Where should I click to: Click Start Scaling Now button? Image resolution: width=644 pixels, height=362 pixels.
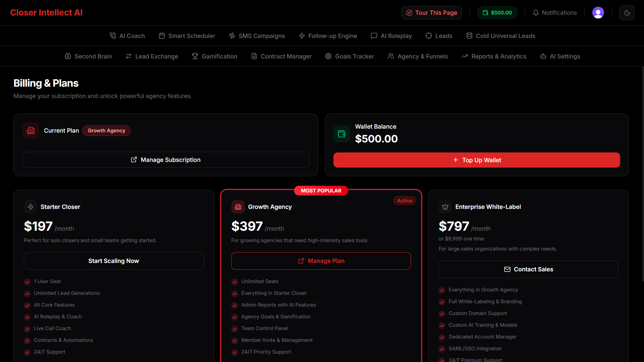pos(113,261)
